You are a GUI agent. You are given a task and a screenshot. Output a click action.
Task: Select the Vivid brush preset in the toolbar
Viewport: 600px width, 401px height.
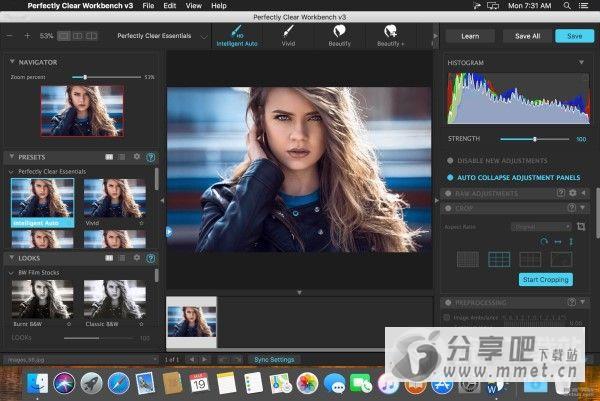click(288, 36)
